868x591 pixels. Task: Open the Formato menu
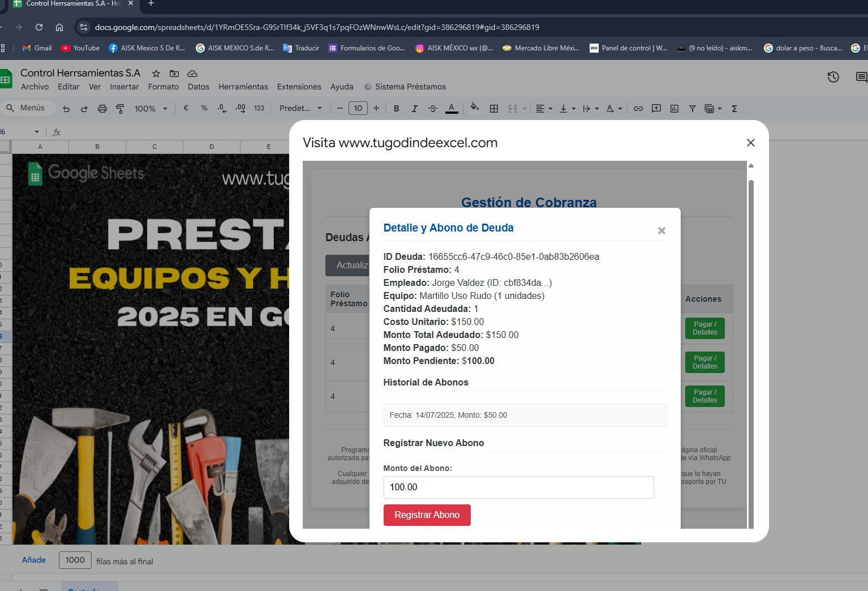click(x=164, y=87)
